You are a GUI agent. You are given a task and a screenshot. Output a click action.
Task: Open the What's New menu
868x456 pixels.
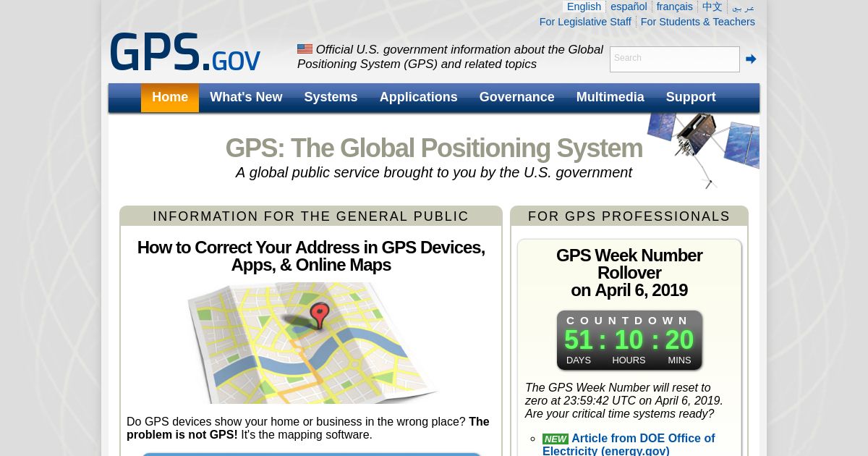pos(246,97)
